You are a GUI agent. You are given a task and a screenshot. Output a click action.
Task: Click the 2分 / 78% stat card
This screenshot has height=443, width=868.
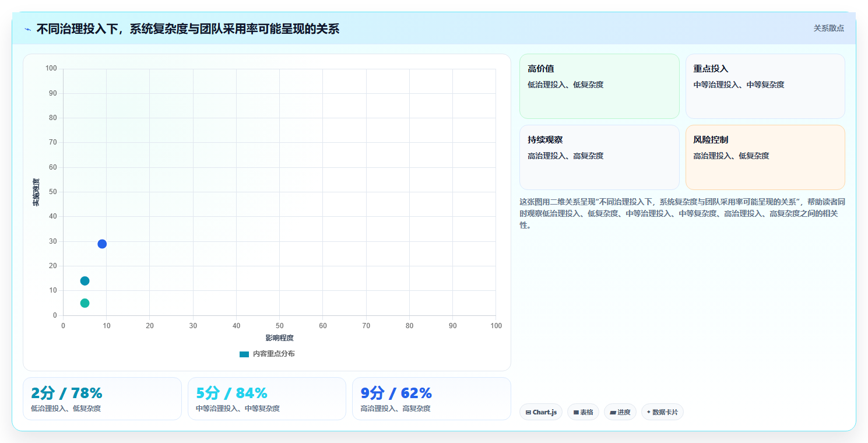tap(102, 399)
